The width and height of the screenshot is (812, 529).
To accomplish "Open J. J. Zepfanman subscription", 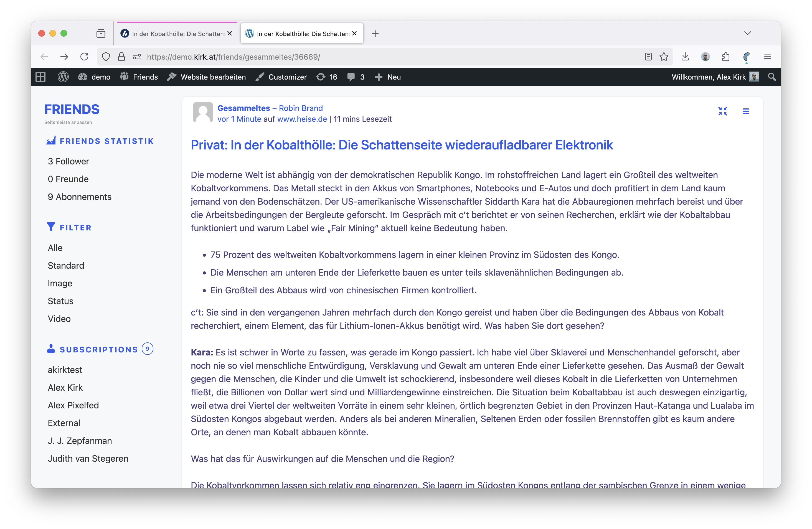I will point(80,441).
